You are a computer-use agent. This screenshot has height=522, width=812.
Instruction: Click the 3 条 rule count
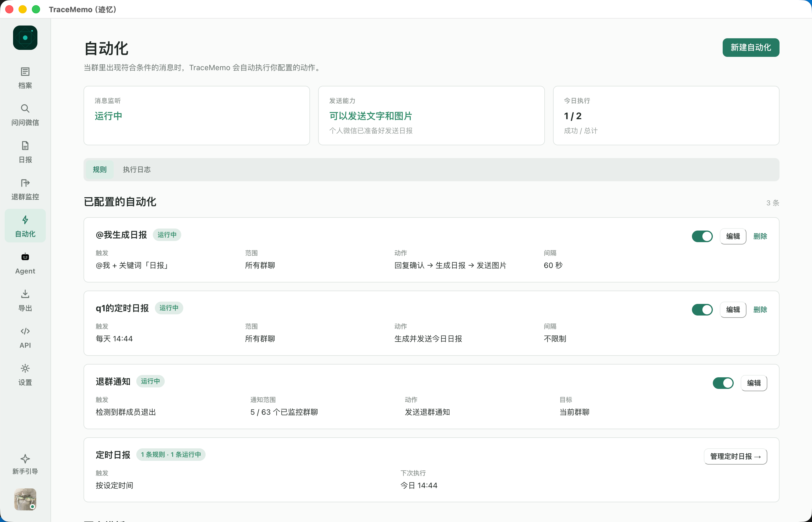[x=773, y=203]
